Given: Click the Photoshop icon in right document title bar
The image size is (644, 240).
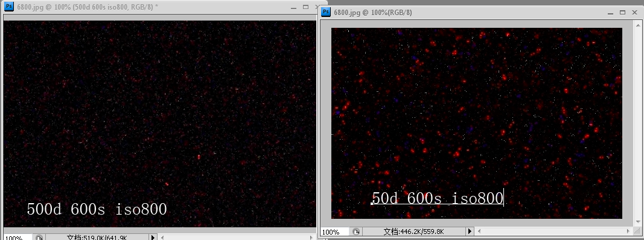Looking at the screenshot, I should (x=326, y=12).
